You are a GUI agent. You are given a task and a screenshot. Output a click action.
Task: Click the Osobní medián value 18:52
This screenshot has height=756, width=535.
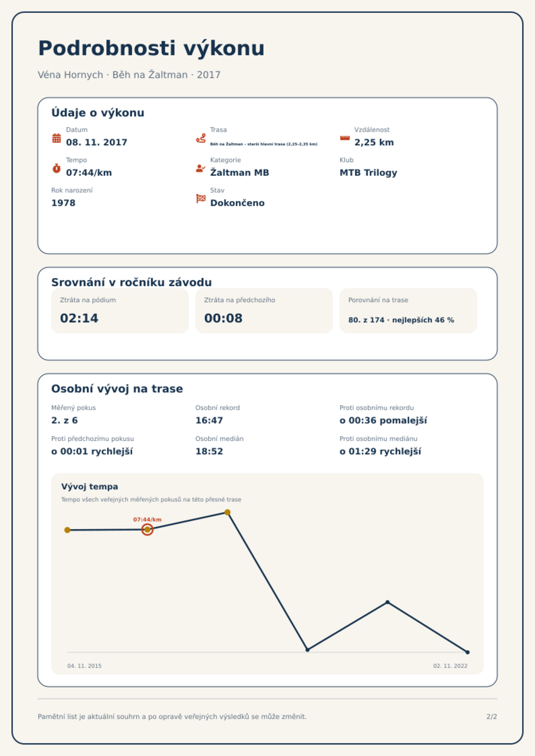coord(209,451)
